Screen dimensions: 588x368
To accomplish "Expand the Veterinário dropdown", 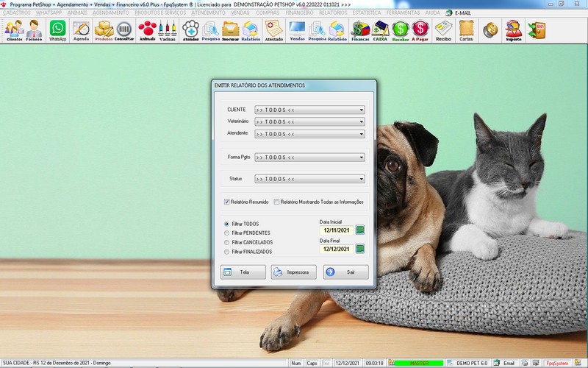I will click(309, 121).
